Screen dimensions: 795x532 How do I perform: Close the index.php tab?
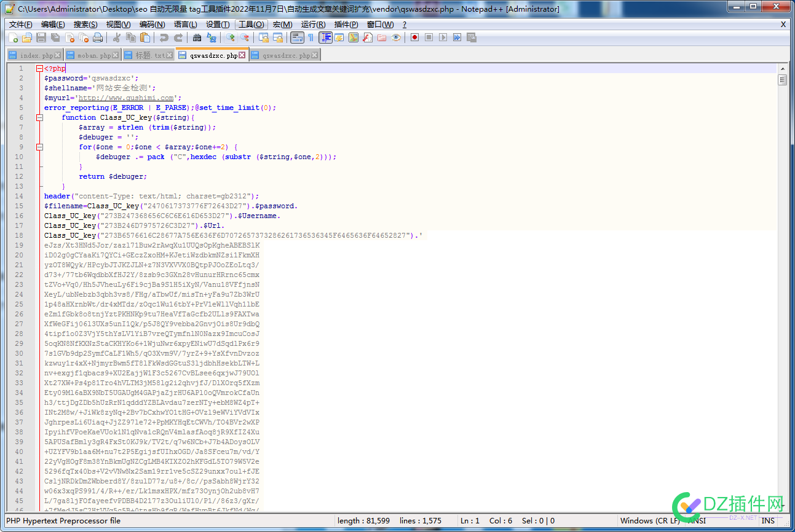pos(58,55)
